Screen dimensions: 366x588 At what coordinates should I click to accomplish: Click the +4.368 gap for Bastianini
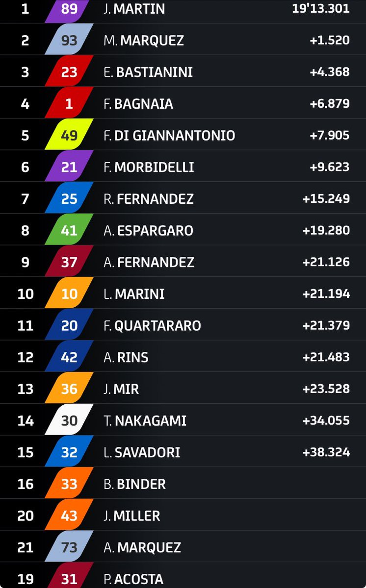coord(330,72)
